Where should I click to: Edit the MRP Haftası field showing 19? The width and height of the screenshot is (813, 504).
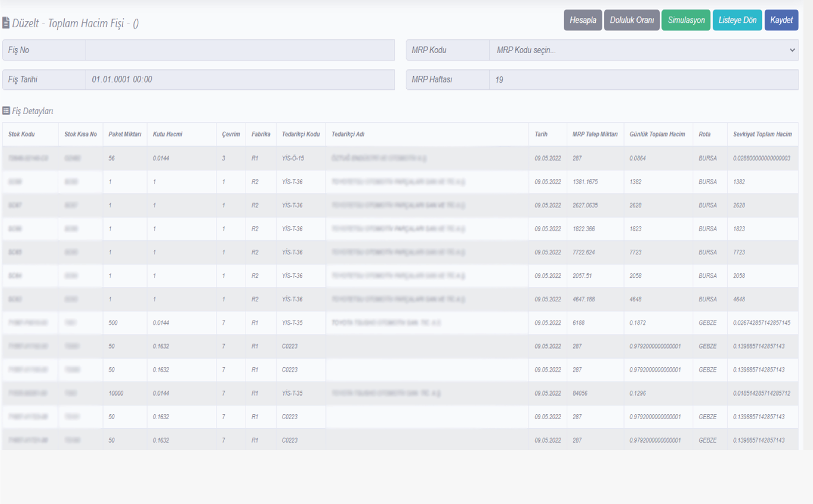643,80
